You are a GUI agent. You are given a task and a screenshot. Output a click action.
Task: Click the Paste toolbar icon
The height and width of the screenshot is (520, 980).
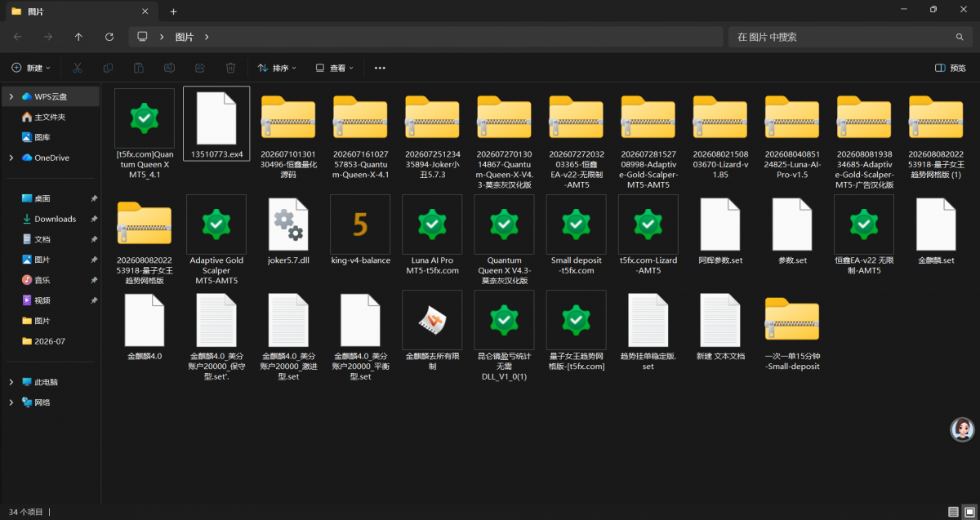(x=139, y=68)
